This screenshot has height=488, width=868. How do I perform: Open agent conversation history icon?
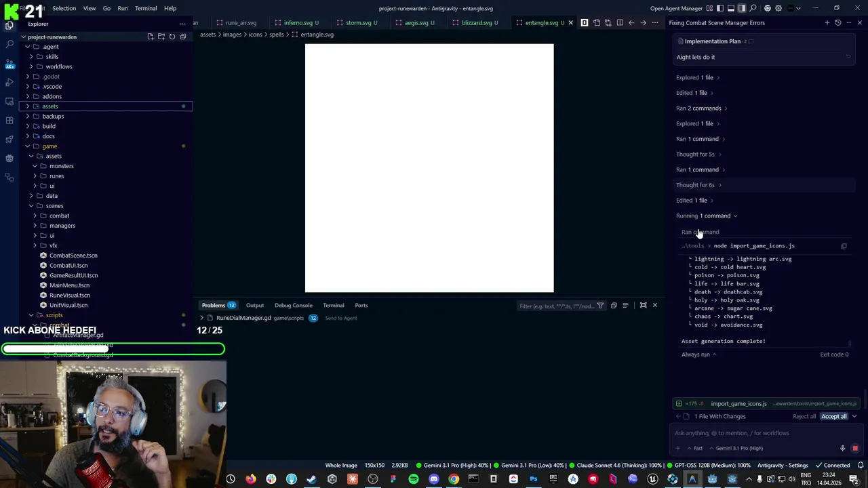pyautogui.click(x=838, y=22)
